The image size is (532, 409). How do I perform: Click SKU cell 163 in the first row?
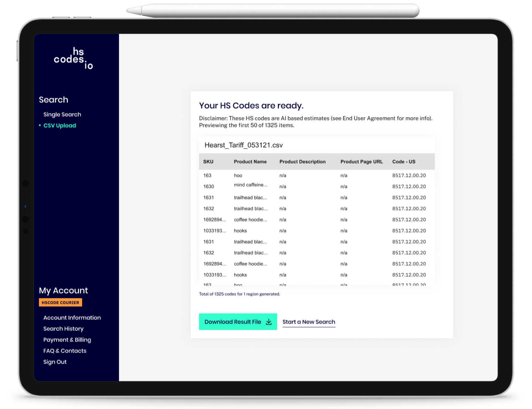click(208, 175)
